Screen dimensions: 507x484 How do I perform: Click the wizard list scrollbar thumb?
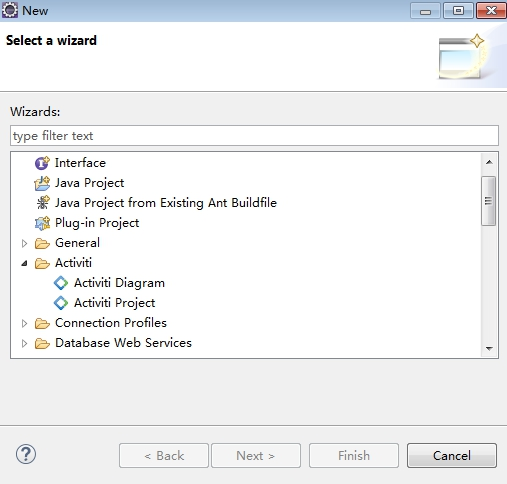pos(488,201)
